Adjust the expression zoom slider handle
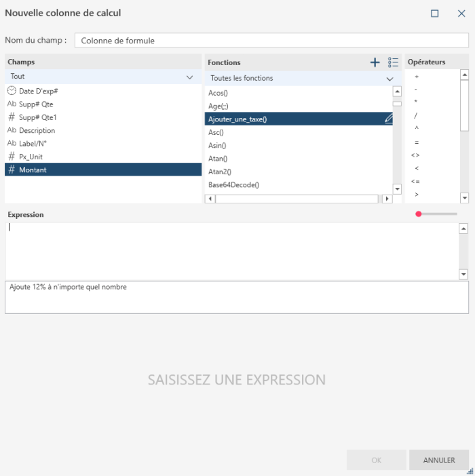 click(419, 214)
